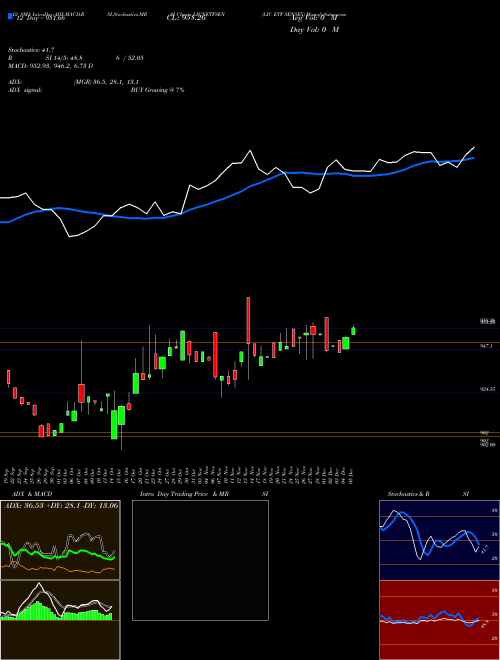
Task: Click the ADX line chart panel
Action: click(x=60, y=540)
